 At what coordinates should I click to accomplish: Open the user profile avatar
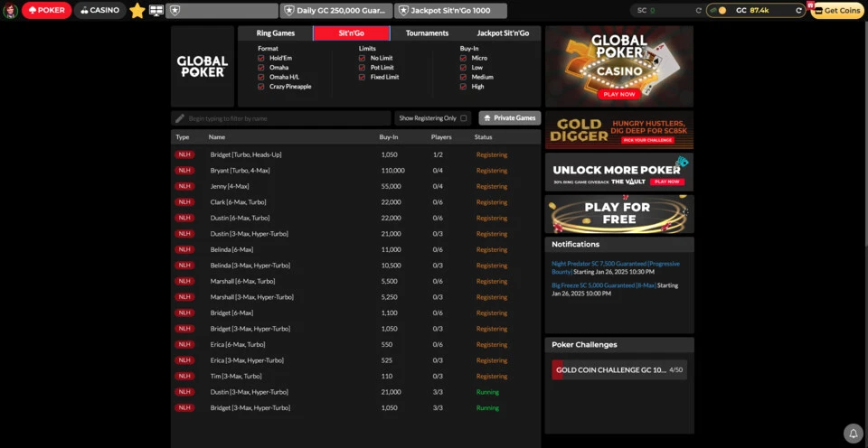tap(11, 10)
